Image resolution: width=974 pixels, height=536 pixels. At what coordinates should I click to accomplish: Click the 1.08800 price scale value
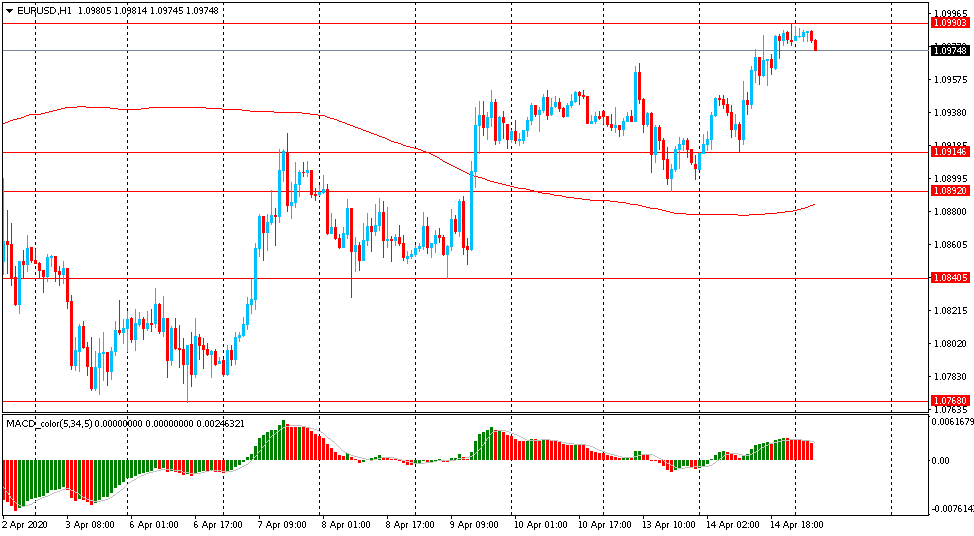point(950,212)
